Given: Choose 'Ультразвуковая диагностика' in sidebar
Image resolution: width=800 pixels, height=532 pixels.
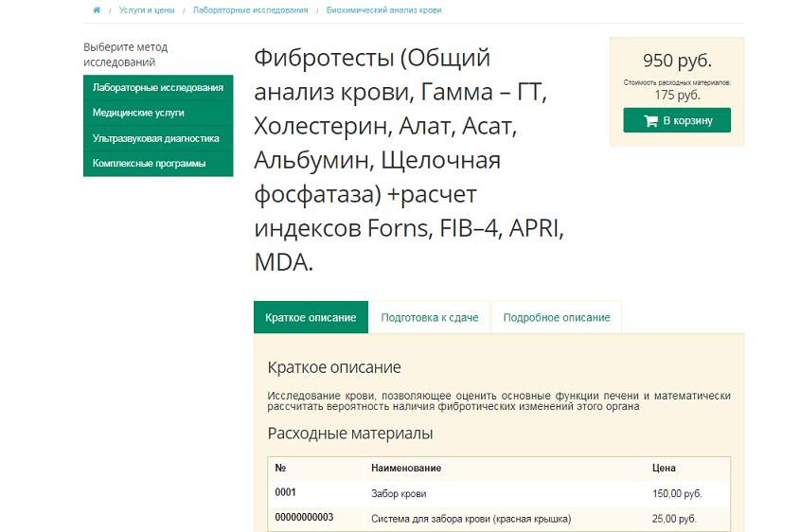Looking at the screenshot, I should [x=158, y=138].
